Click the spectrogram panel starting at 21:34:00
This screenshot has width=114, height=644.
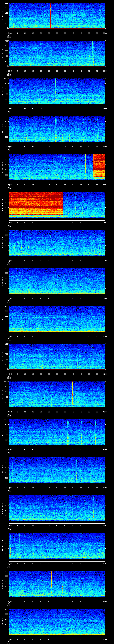[57, 129]
